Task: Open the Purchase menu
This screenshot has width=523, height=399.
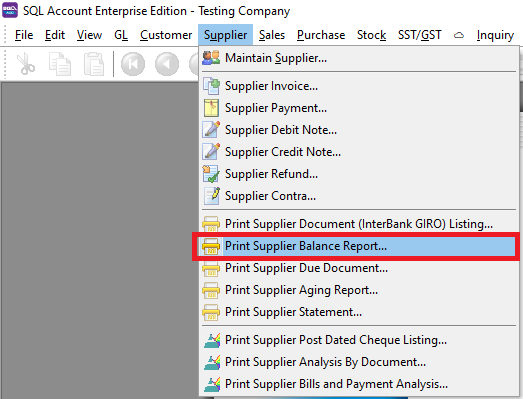Action: (321, 35)
